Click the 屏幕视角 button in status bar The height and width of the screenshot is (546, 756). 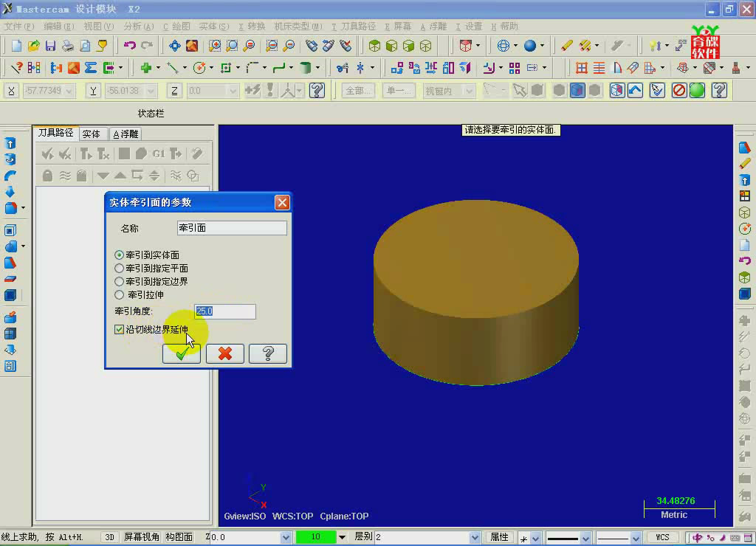[142, 537]
